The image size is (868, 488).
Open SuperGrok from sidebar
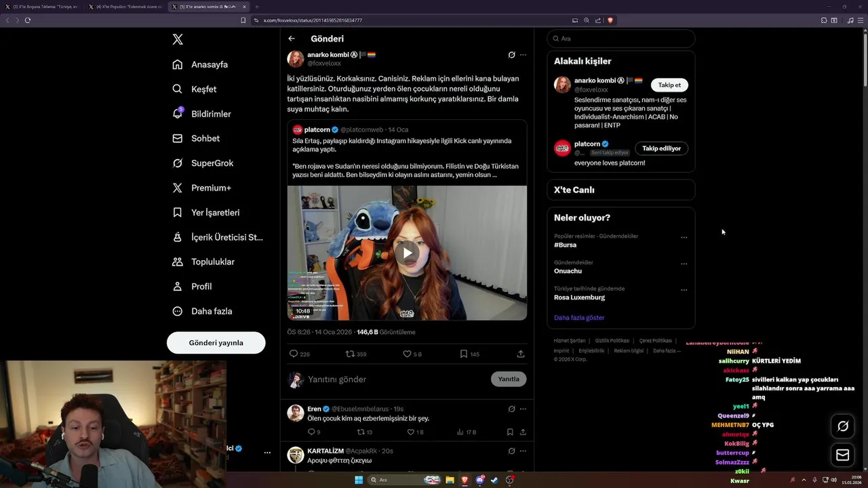click(203, 163)
